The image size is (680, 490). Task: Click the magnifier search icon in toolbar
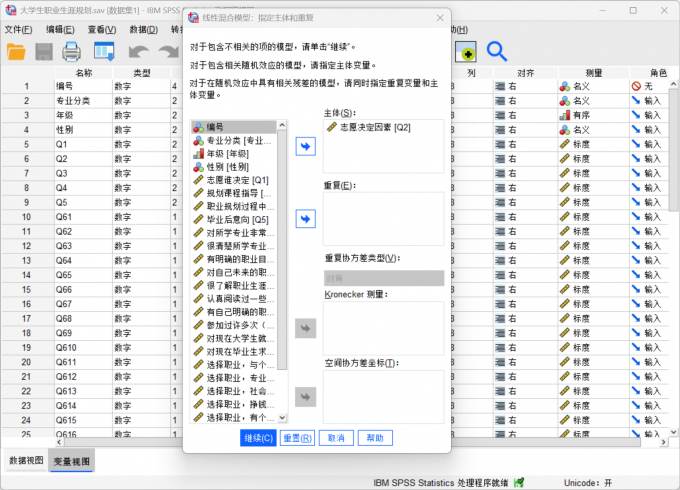point(496,51)
